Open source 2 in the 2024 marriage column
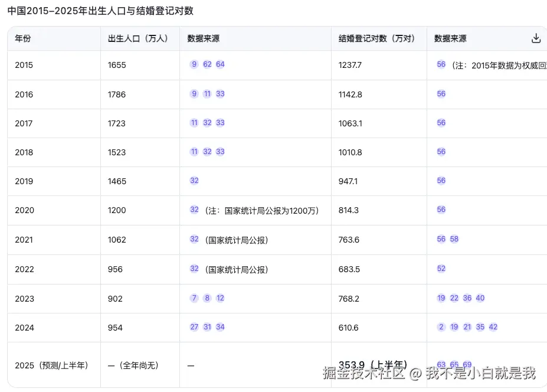This screenshot has height=392, width=547. (441, 326)
